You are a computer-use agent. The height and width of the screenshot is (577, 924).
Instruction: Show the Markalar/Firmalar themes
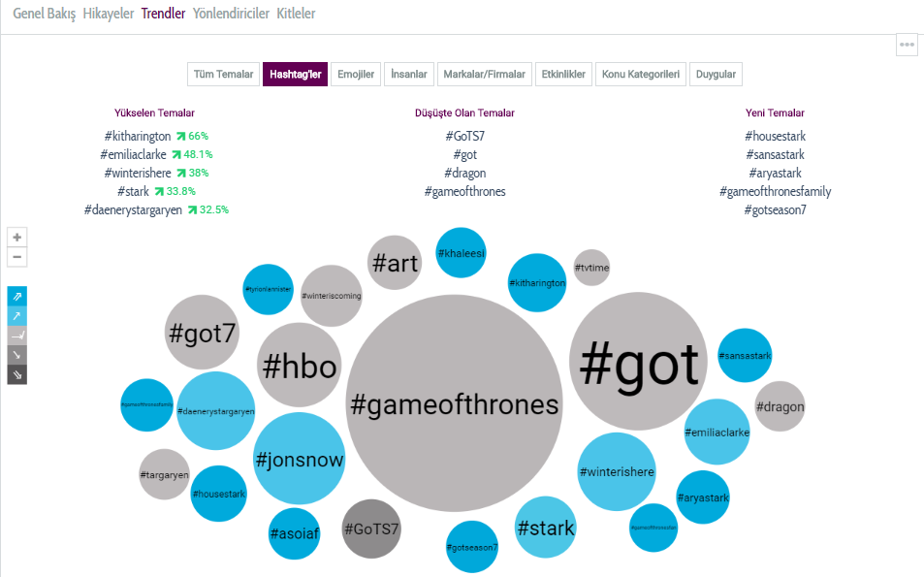click(x=483, y=75)
